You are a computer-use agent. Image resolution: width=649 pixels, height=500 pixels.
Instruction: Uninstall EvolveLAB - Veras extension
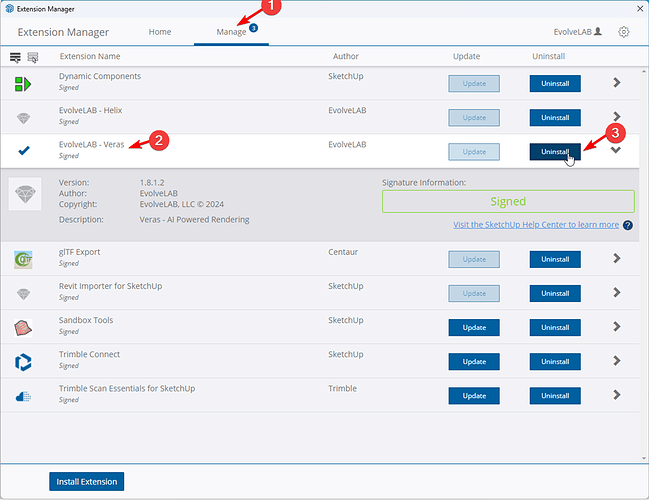[x=555, y=152]
